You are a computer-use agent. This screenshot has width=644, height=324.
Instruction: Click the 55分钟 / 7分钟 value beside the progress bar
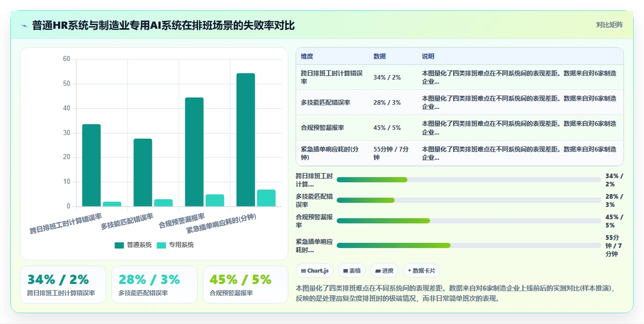[614, 245]
